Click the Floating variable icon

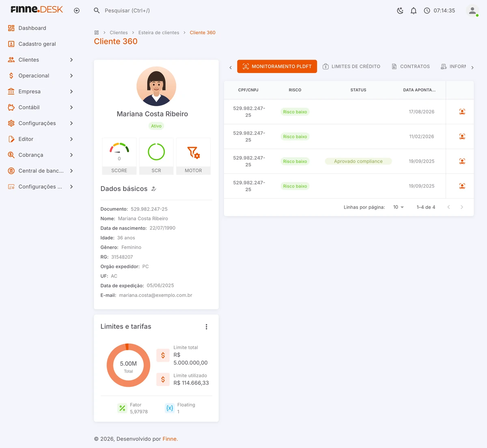[x=170, y=408]
